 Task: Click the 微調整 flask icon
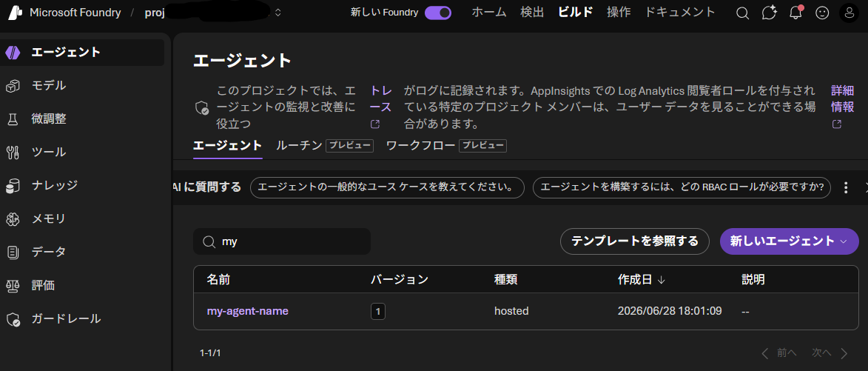pyautogui.click(x=13, y=119)
